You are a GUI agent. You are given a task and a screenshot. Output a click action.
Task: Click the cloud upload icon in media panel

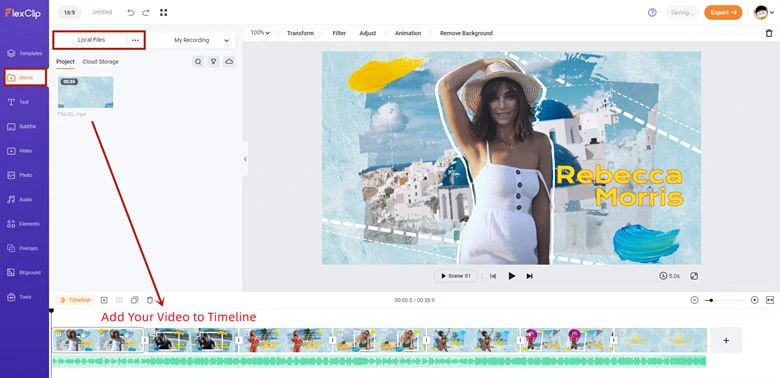[229, 62]
